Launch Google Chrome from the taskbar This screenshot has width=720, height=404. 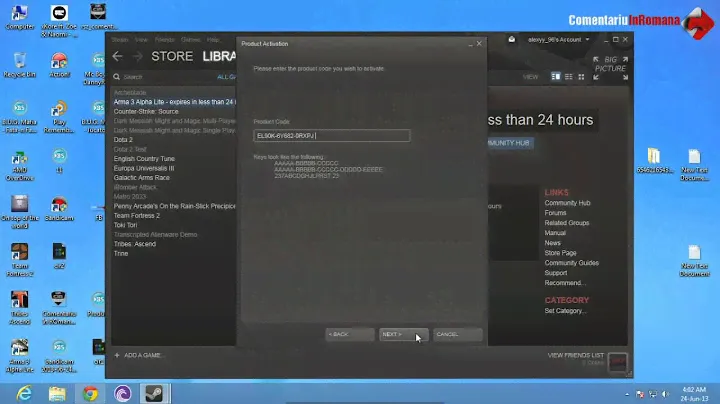click(x=90, y=391)
